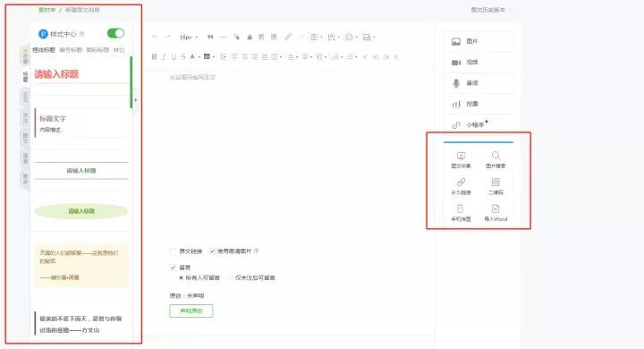The width and height of the screenshot is (644, 349).
Task: Select 仅关注后可留言 radio option
Action: (x=231, y=278)
